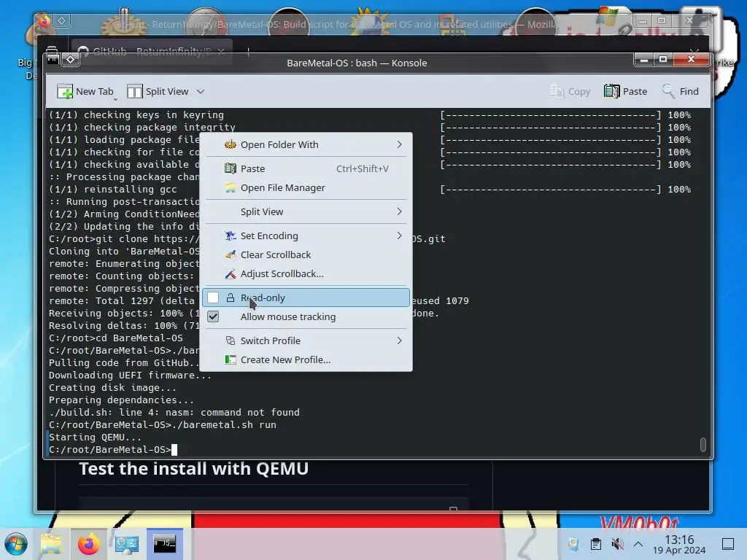
Task: Click the clipboard tray icon
Action: coord(595,544)
